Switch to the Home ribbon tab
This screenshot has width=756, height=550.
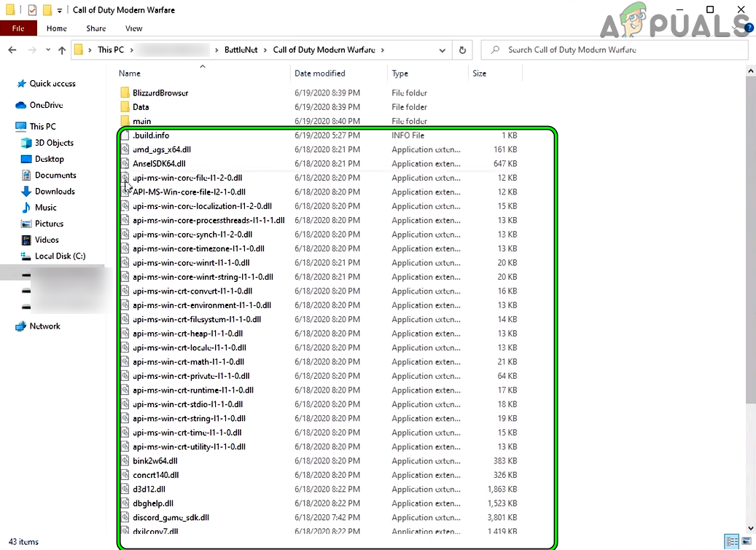click(56, 28)
